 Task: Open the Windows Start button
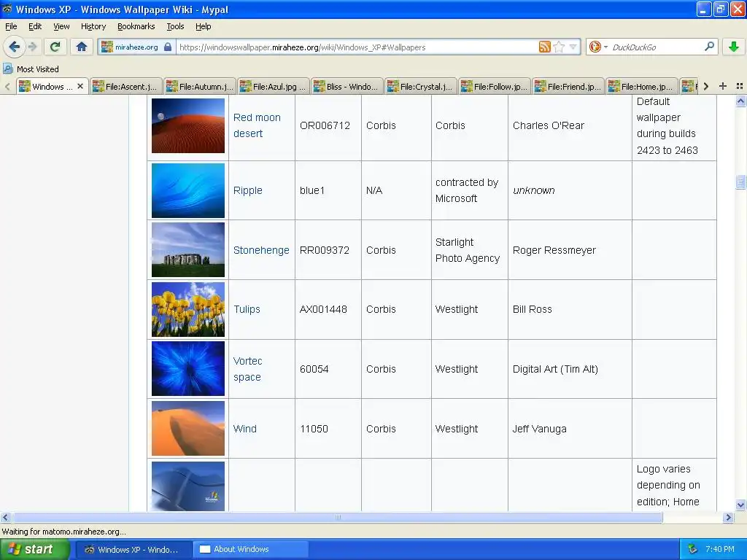34,549
